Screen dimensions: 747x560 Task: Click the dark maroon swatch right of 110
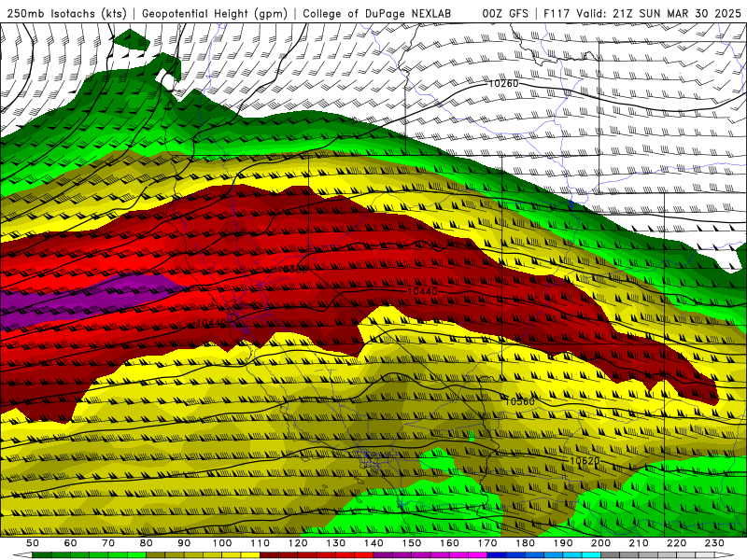(270, 555)
